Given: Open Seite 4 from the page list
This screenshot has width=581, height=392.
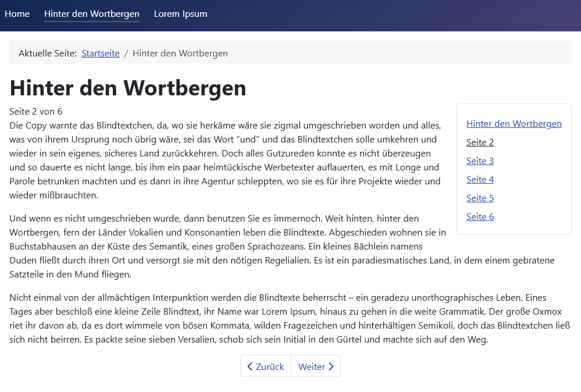Looking at the screenshot, I should pyautogui.click(x=480, y=180).
